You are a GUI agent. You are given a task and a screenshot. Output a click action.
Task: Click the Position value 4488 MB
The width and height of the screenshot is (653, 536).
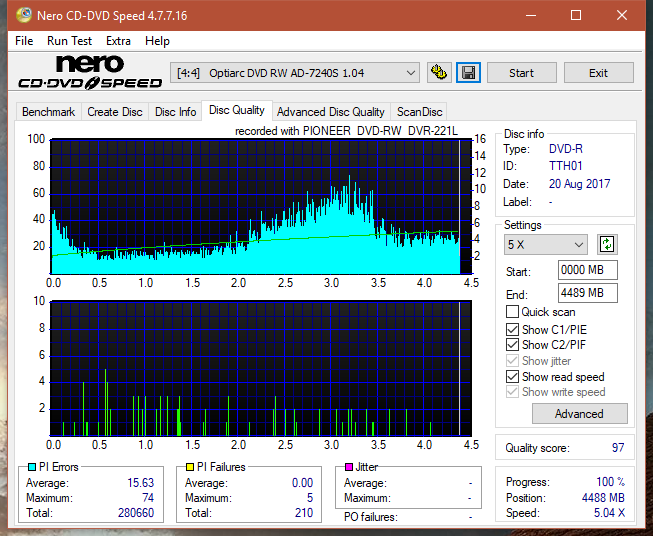point(603,498)
